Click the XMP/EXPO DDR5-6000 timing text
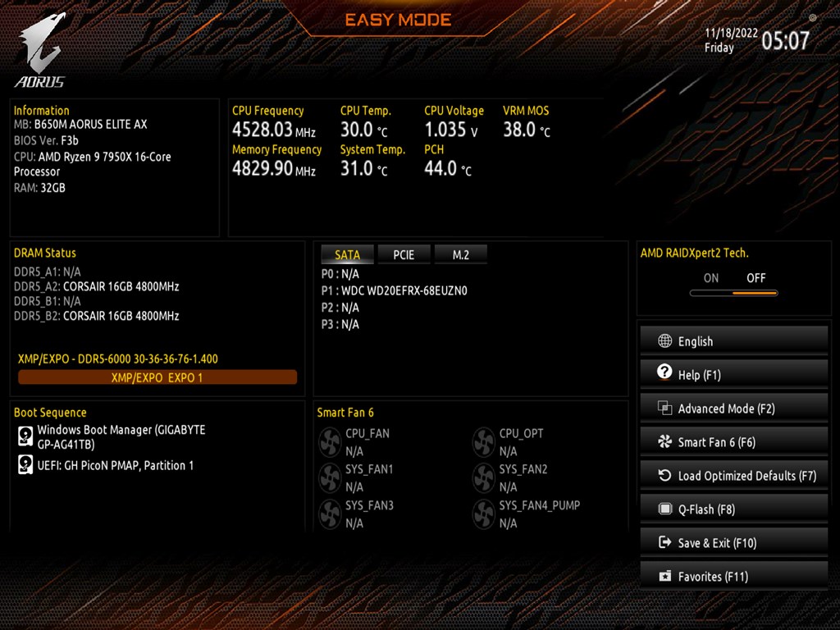 118,358
